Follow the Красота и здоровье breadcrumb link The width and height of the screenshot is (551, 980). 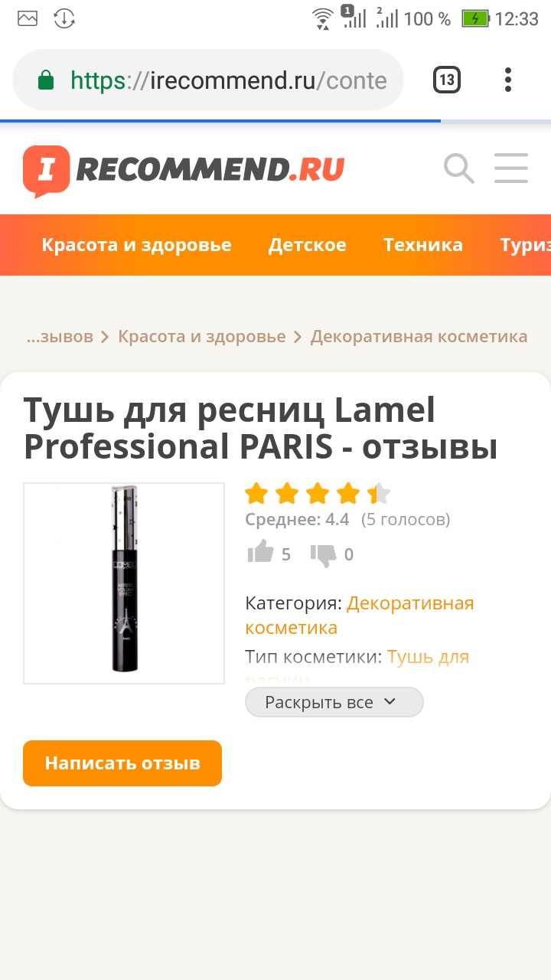click(x=202, y=337)
